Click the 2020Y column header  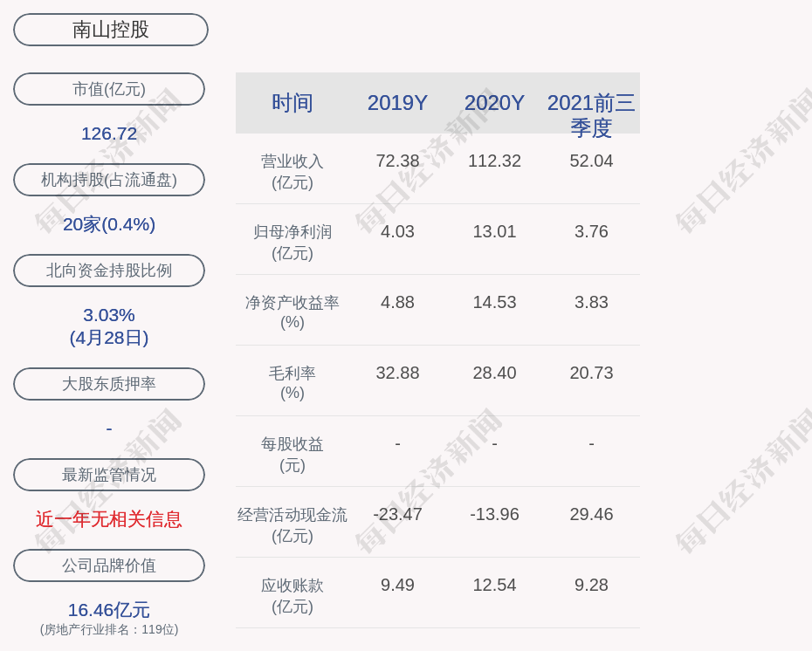coord(494,103)
